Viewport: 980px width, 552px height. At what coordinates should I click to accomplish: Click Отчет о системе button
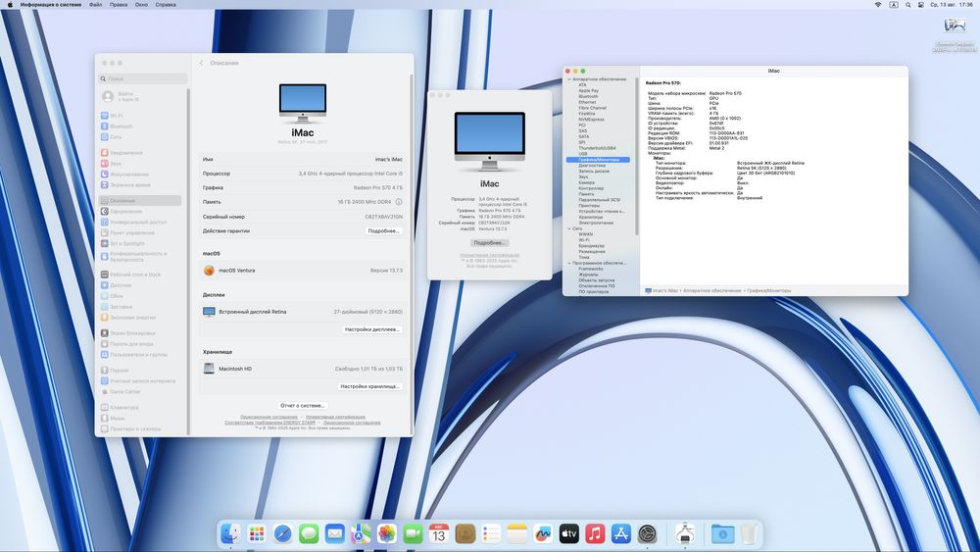[x=303, y=405]
